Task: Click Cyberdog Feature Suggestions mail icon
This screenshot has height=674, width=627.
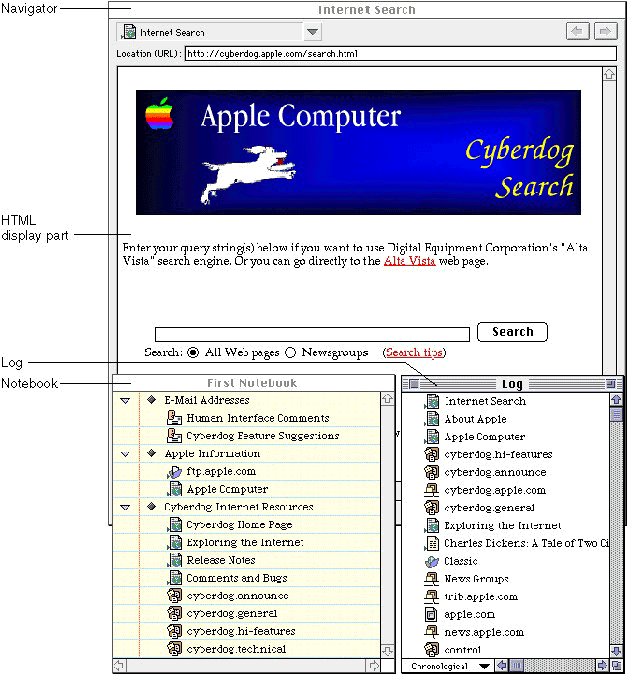Action: 174,436
